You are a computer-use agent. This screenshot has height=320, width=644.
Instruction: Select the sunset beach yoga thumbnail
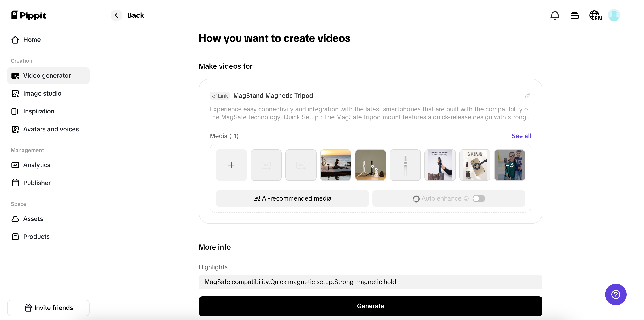tap(335, 165)
